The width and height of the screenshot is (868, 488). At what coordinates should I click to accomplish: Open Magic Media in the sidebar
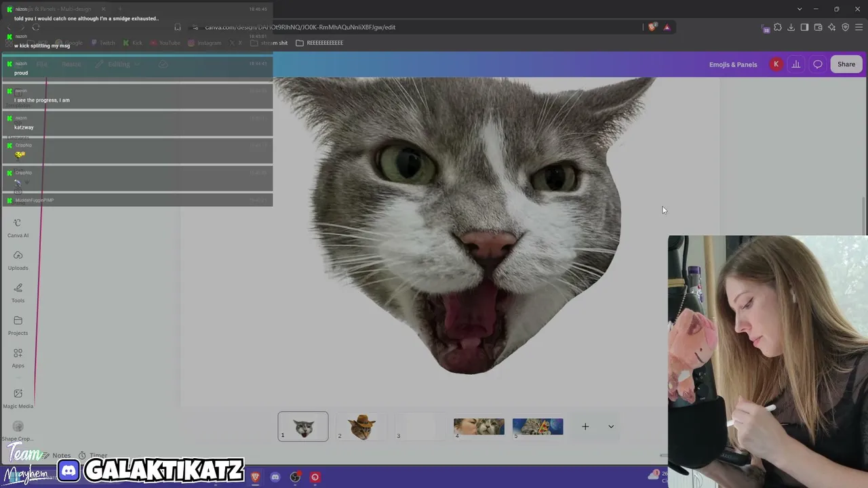tap(18, 399)
